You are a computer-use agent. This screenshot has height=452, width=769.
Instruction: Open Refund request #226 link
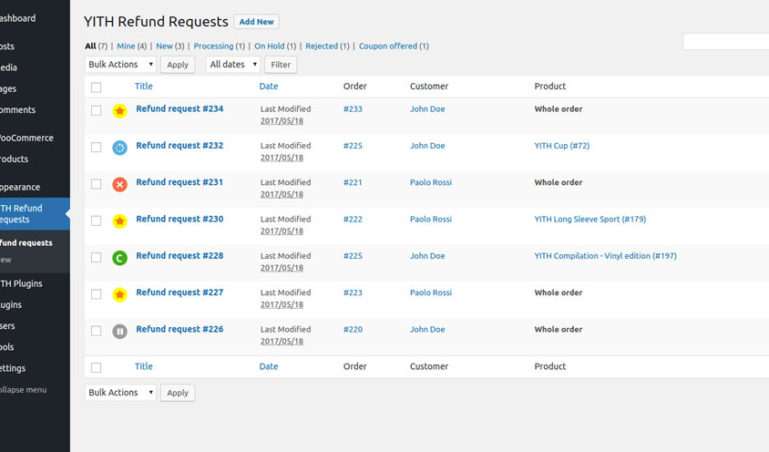(179, 329)
